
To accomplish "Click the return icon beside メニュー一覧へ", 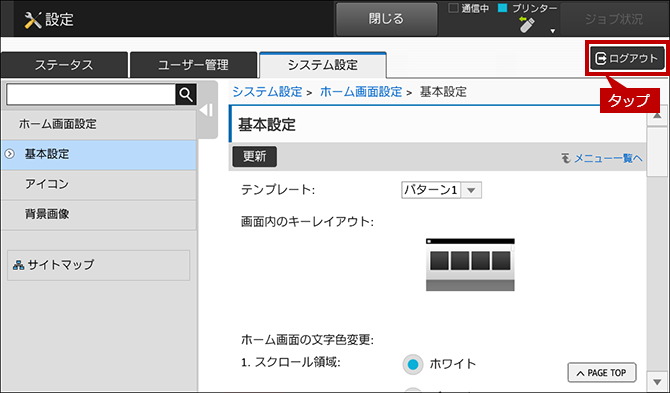I will coord(566,158).
